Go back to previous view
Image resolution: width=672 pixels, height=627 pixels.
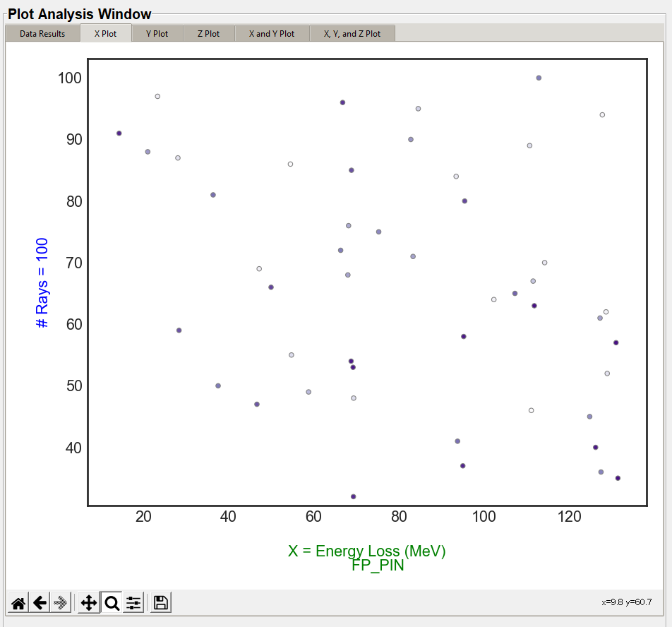(x=40, y=603)
